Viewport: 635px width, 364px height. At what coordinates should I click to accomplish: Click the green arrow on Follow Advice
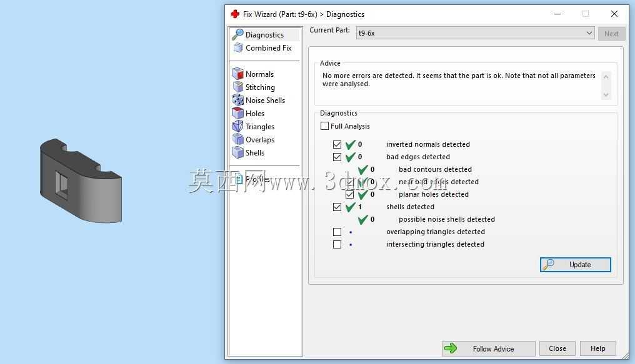coord(451,348)
